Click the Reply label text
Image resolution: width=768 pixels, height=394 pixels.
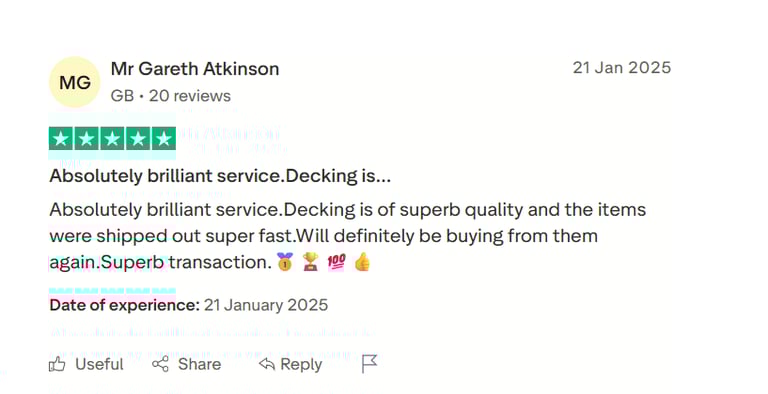[x=301, y=365]
